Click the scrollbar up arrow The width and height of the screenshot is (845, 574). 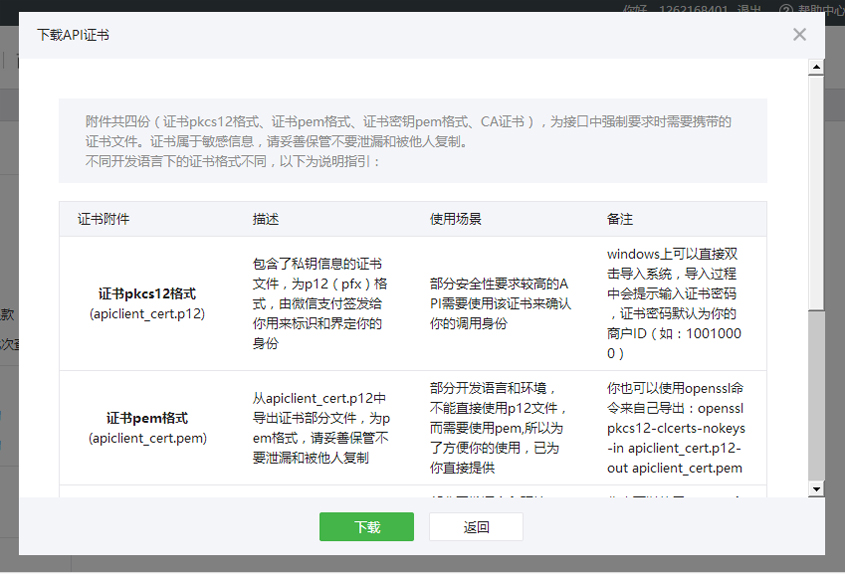(816, 67)
